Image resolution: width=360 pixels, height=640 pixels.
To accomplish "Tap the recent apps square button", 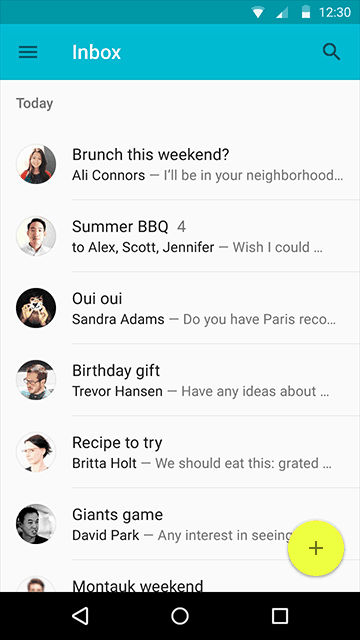I will click(280, 616).
